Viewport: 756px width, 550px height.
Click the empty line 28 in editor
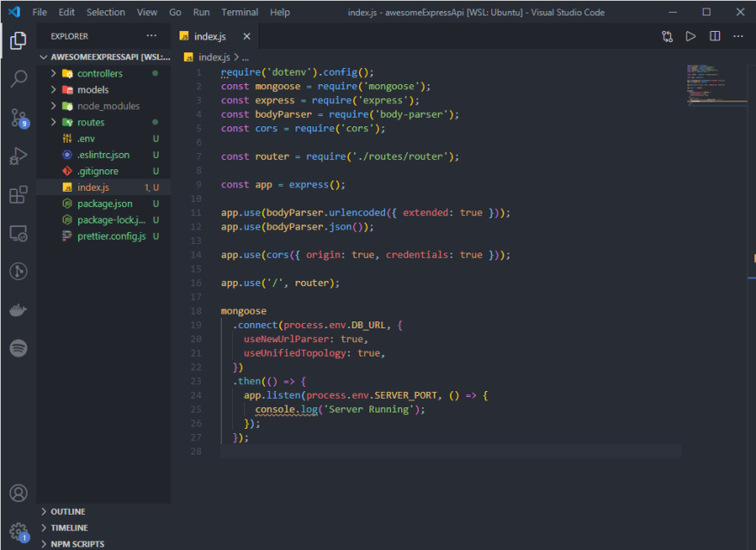[451, 451]
